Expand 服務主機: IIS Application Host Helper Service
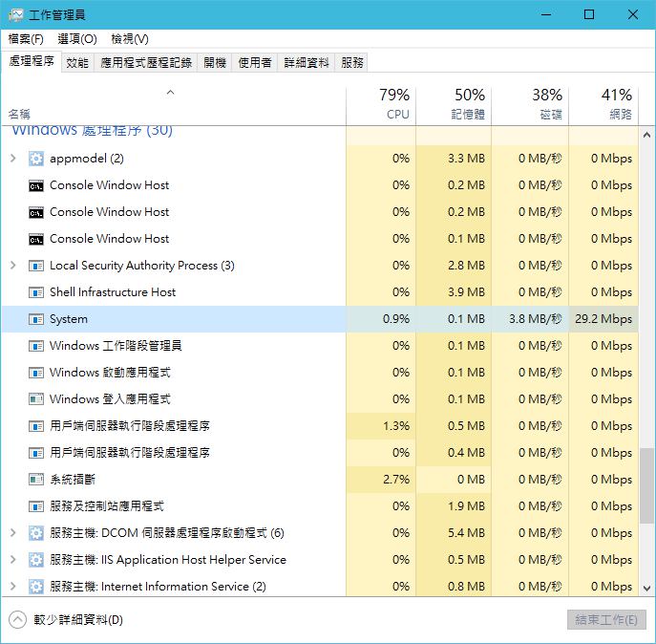This screenshot has height=644, width=656. pos(13,559)
